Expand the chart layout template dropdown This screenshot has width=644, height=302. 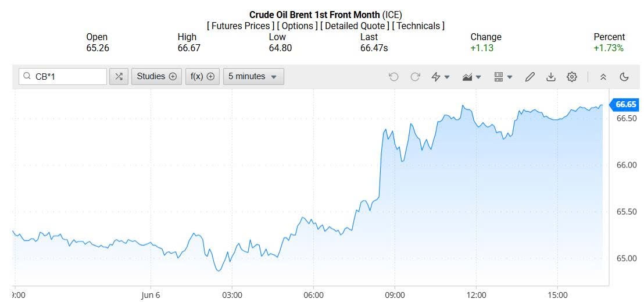pos(503,76)
